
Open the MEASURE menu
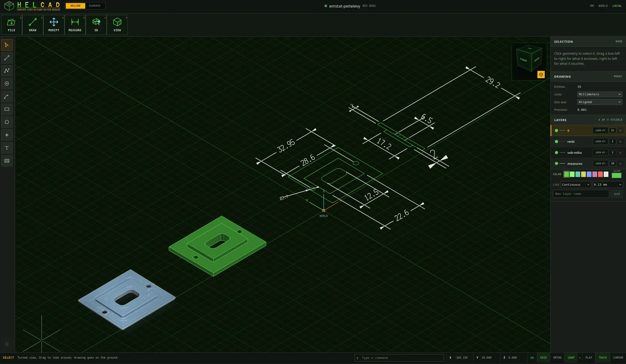click(75, 25)
